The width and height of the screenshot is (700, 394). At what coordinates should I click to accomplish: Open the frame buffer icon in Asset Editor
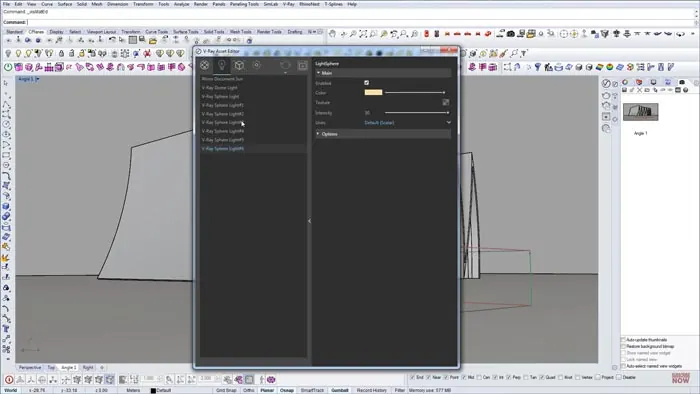pos(303,66)
